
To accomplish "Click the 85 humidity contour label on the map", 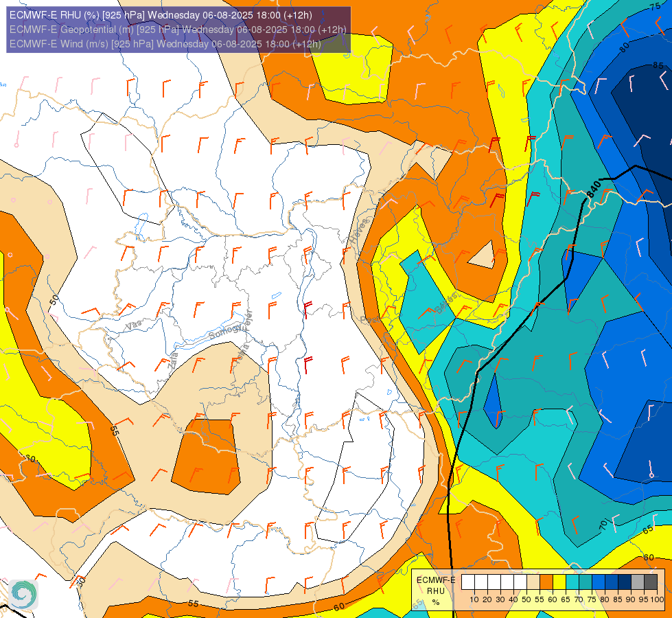I will tap(658, 66).
